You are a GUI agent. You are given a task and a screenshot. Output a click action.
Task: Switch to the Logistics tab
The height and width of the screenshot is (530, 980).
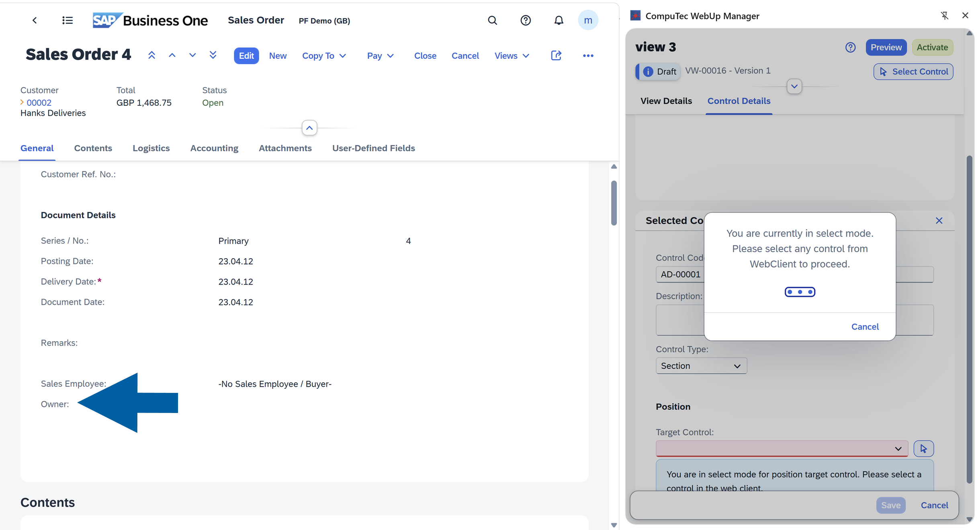151,148
